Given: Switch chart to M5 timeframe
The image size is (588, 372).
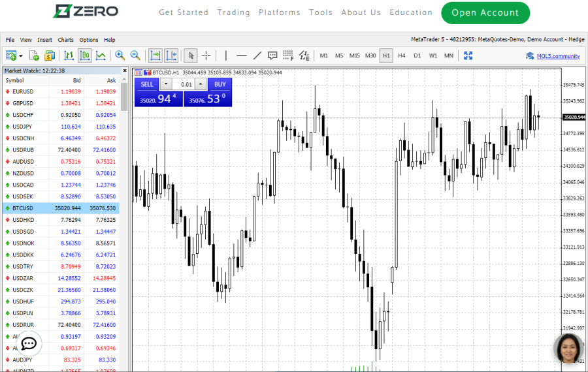Looking at the screenshot, I should tap(339, 56).
